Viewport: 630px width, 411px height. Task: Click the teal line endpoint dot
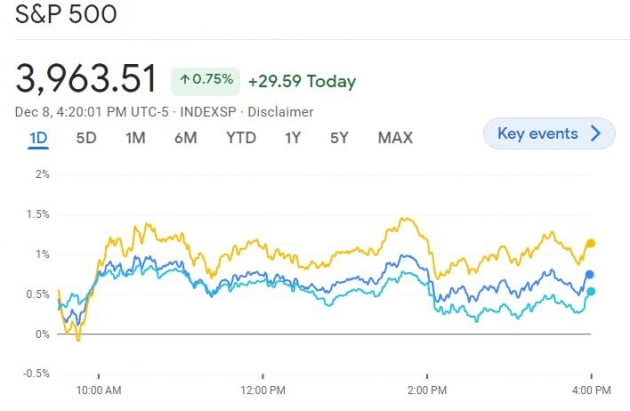click(590, 291)
